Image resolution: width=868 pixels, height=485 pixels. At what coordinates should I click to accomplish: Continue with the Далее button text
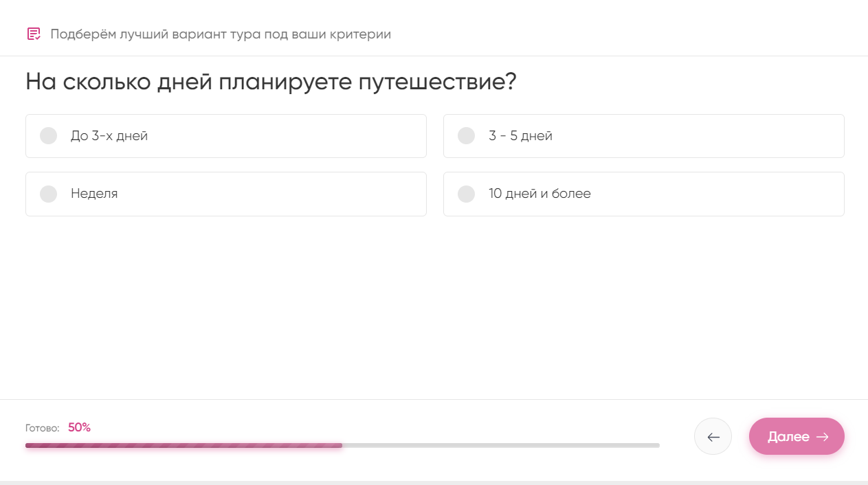point(788,437)
